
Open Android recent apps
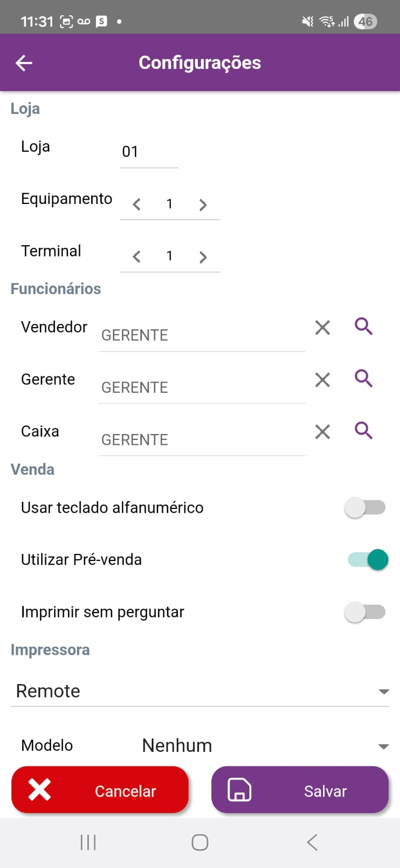pyautogui.click(x=88, y=843)
